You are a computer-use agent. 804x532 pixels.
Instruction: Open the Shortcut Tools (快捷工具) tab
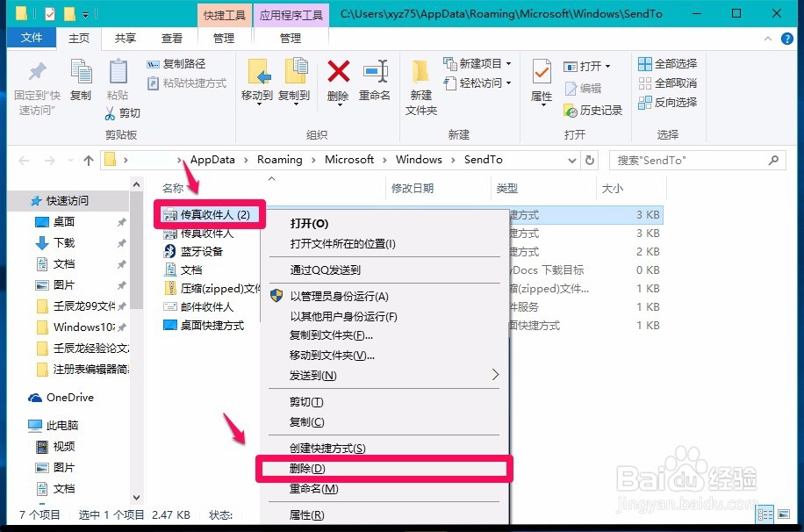pos(225,15)
